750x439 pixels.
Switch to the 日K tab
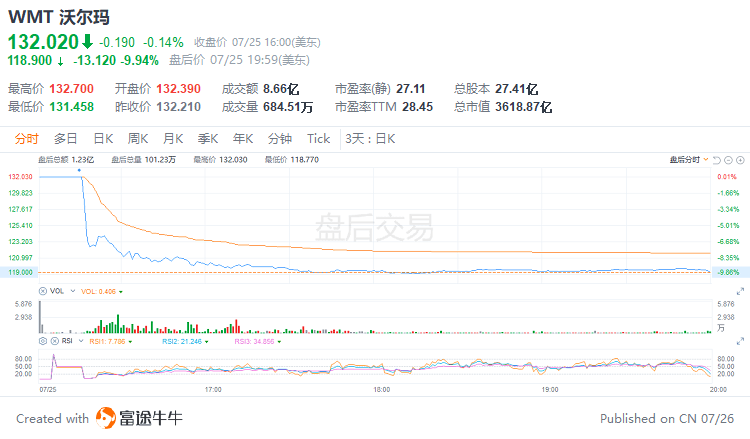103,139
